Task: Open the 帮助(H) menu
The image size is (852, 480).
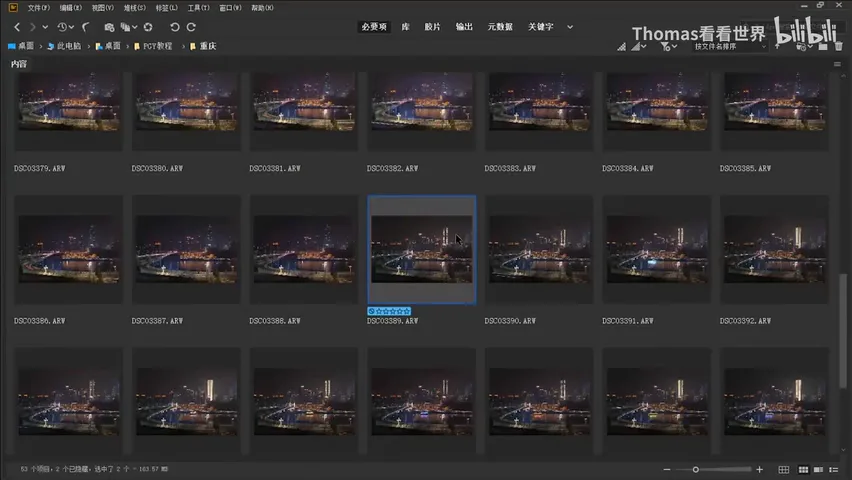Action: 262,8
